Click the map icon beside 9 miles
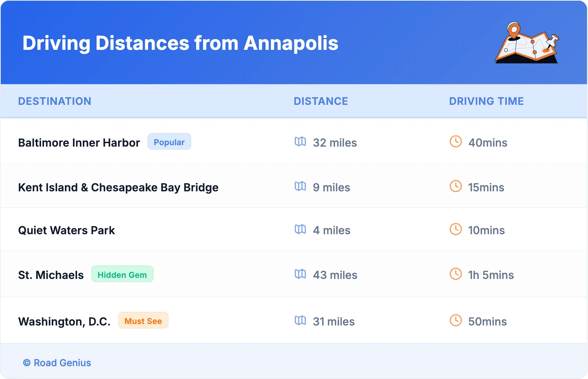588x379 pixels. tap(300, 186)
